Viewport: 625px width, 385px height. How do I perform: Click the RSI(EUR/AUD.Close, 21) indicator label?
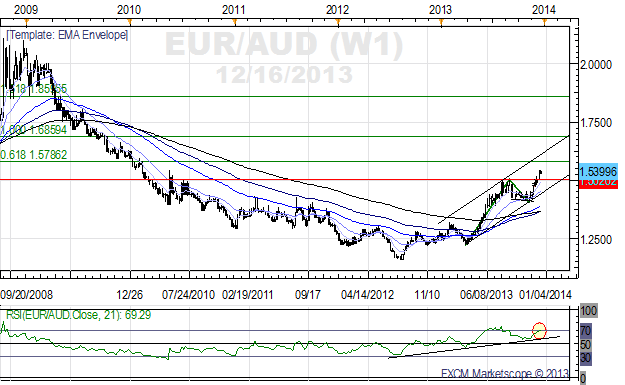click(79, 315)
